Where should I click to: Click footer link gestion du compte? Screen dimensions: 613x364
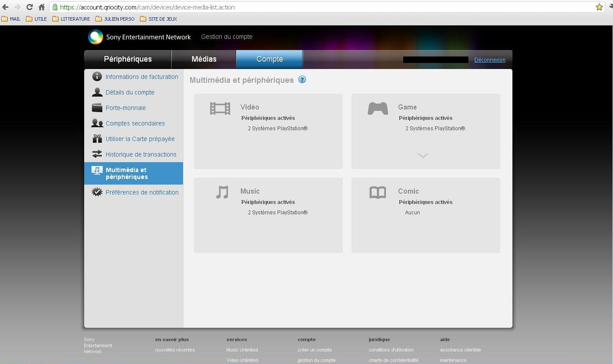pyautogui.click(x=316, y=360)
